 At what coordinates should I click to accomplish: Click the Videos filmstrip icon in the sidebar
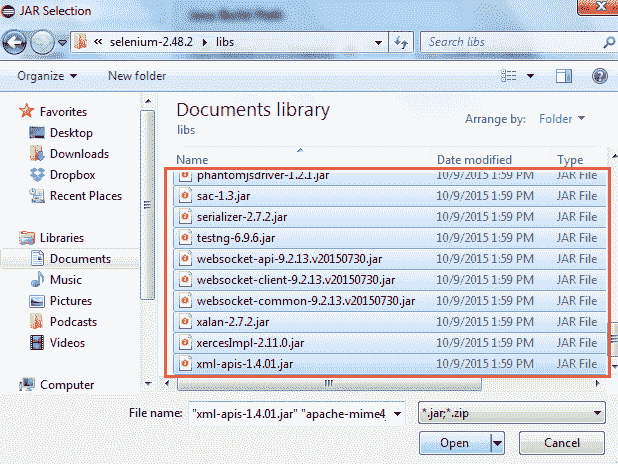click(37, 343)
